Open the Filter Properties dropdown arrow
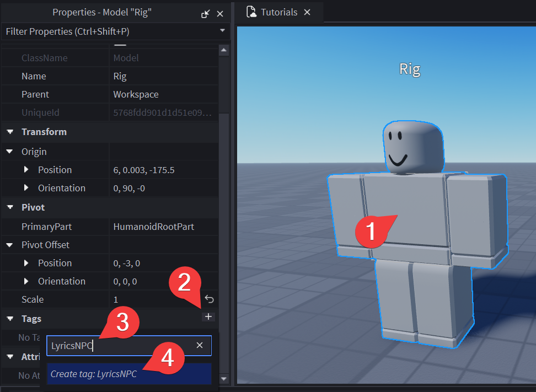The height and width of the screenshot is (392, 536). click(222, 31)
